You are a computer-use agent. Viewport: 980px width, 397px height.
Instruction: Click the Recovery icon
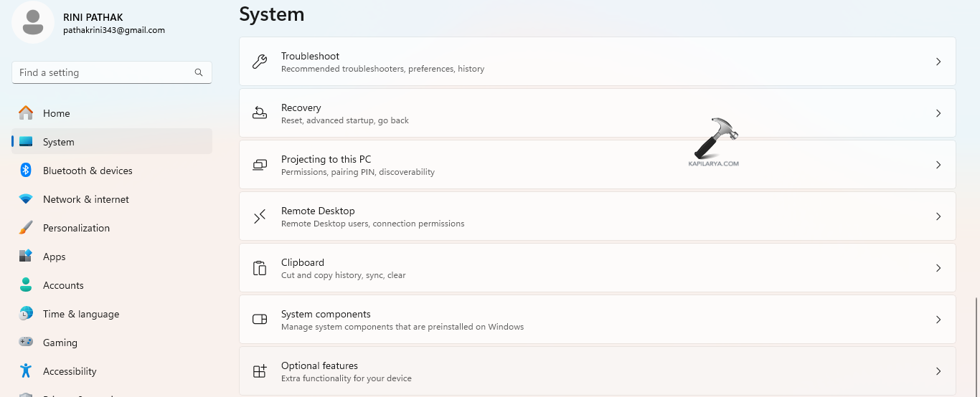point(260,113)
